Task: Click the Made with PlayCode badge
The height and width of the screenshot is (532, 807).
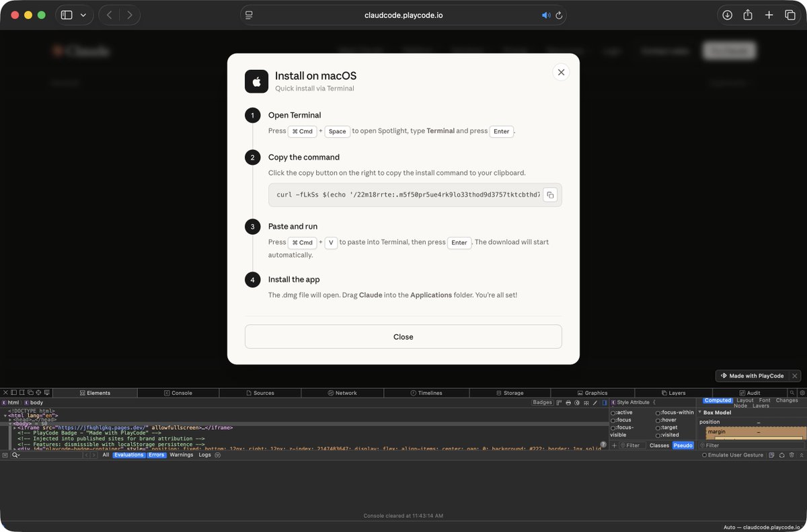Action: pos(752,375)
